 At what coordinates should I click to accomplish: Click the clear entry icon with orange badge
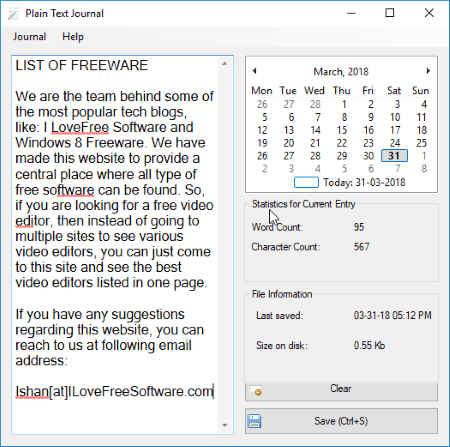point(256,391)
